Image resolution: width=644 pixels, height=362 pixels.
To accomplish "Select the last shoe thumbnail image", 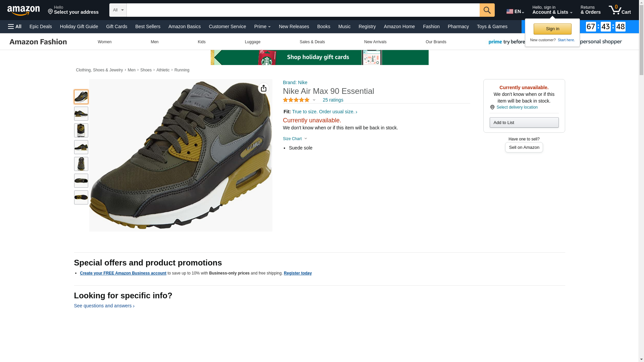I will pos(81,197).
